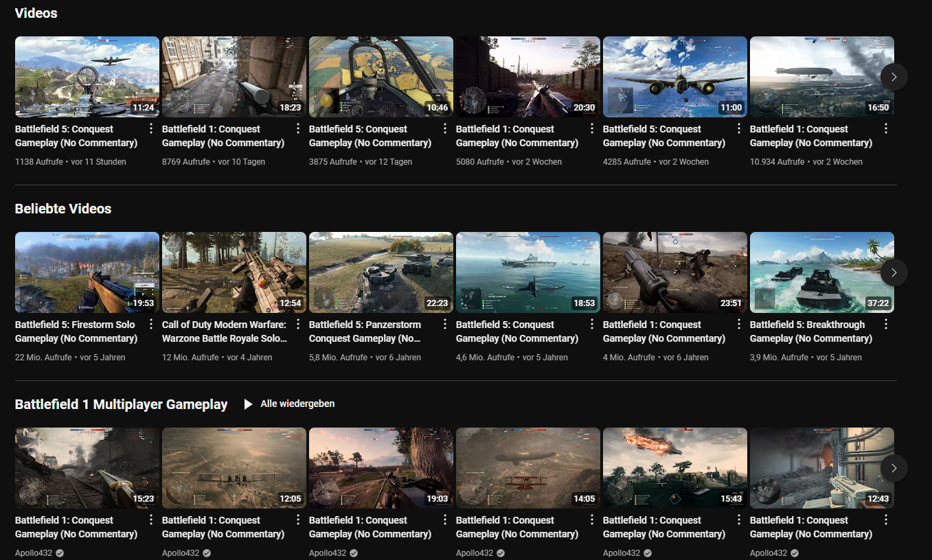Open options menu for video with 8769 Aufrufe
The height and width of the screenshot is (560, 932).
[298, 129]
